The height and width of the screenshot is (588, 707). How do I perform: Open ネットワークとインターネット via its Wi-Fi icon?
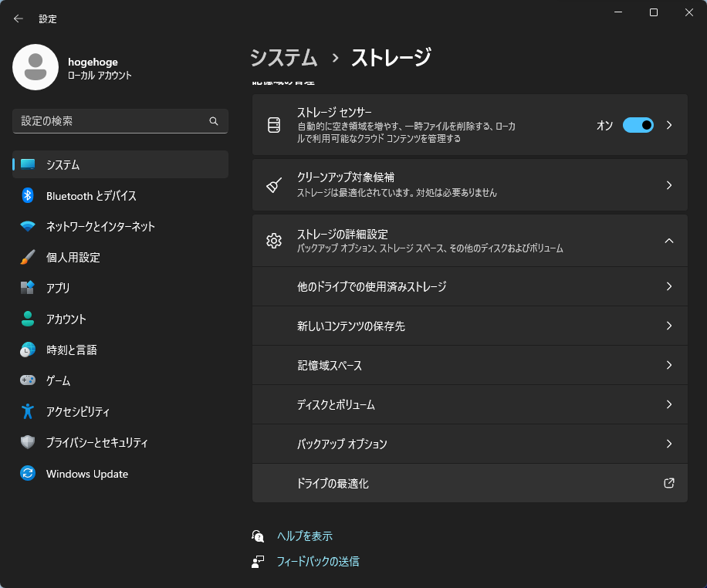point(28,227)
